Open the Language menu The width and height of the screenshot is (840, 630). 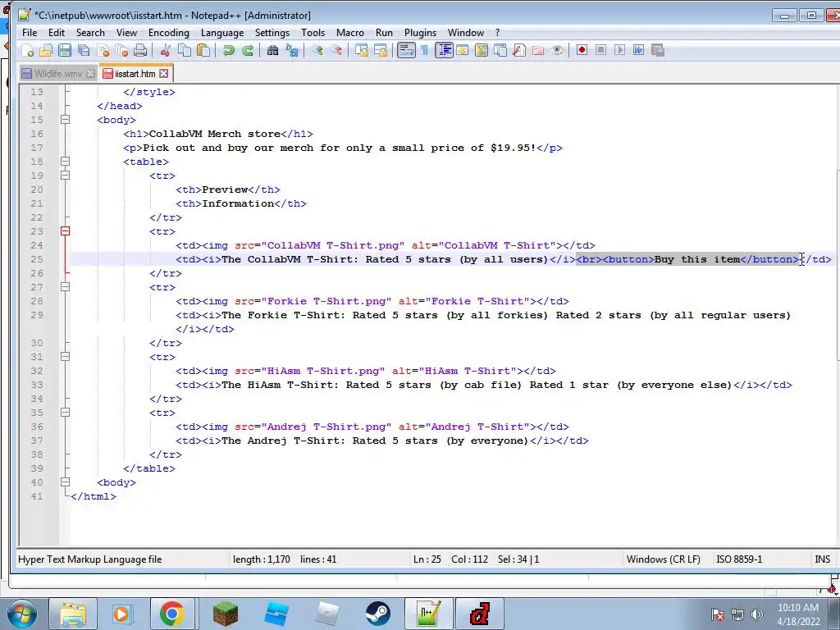point(222,33)
